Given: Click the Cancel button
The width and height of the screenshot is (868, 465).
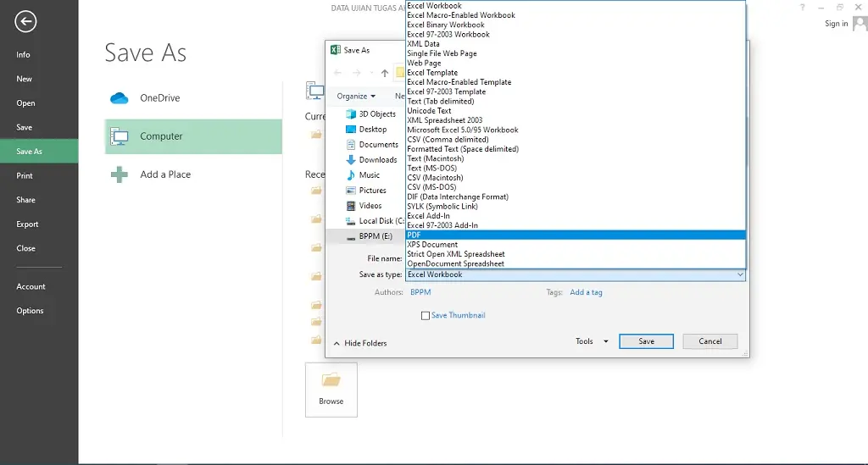Looking at the screenshot, I should tap(710, 341).
